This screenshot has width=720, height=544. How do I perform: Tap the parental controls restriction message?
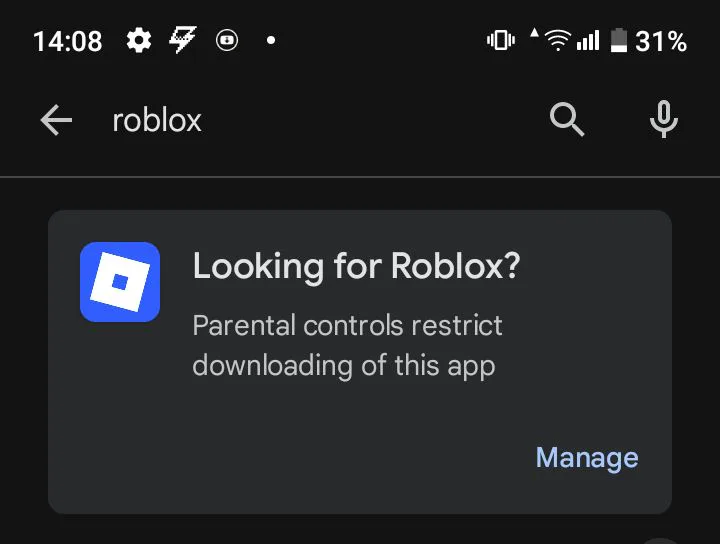[x=347, y=346]
